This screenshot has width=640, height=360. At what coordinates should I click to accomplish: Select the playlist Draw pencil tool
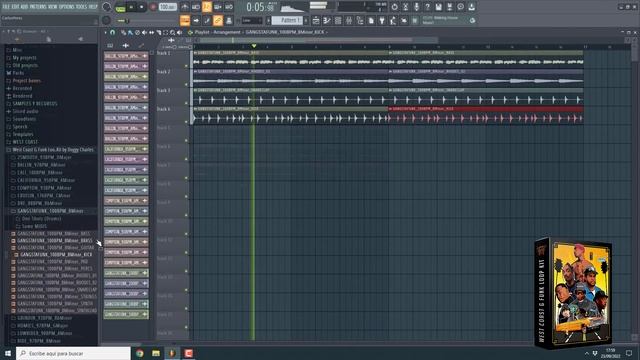[124, 32]
